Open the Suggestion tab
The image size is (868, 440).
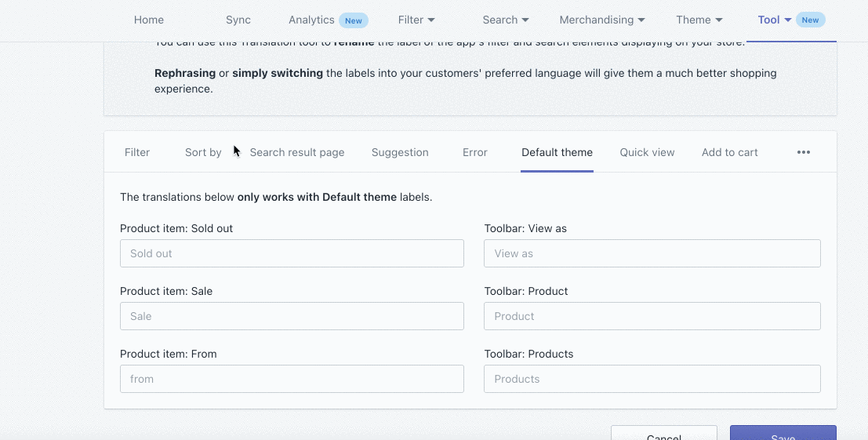click(x=400, y=152)
